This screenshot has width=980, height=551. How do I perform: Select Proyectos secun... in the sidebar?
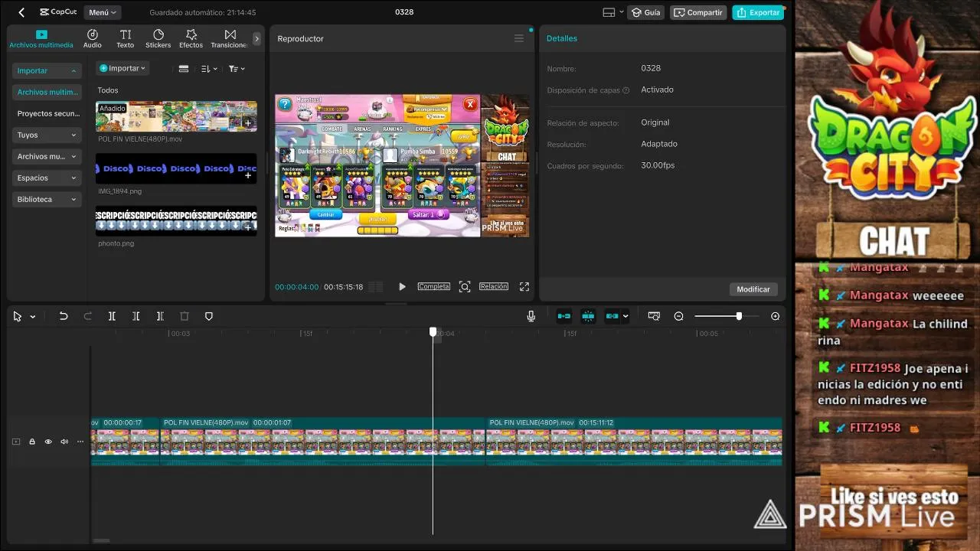point(47,113)
